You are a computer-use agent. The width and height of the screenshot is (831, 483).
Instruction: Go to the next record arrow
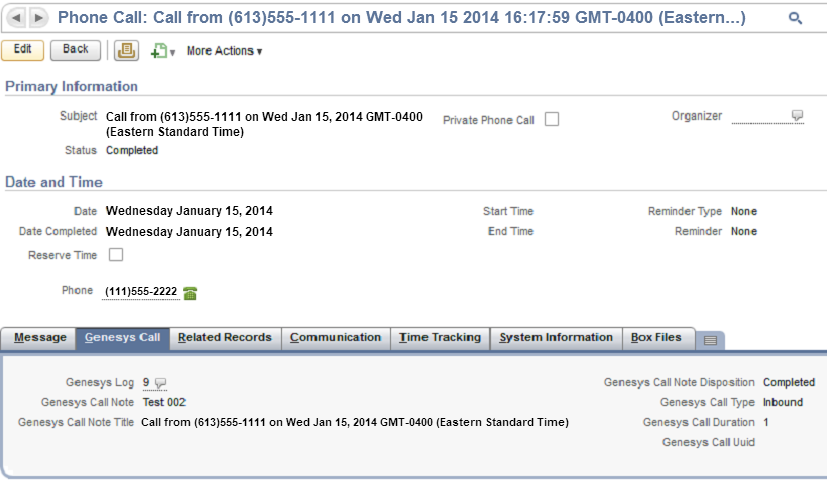pos(38,18)
